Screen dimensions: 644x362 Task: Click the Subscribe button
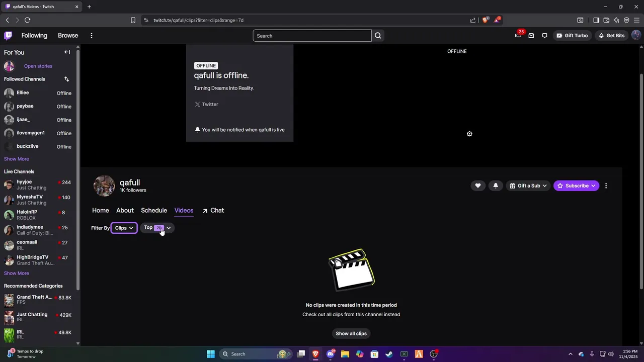(577, 186)
